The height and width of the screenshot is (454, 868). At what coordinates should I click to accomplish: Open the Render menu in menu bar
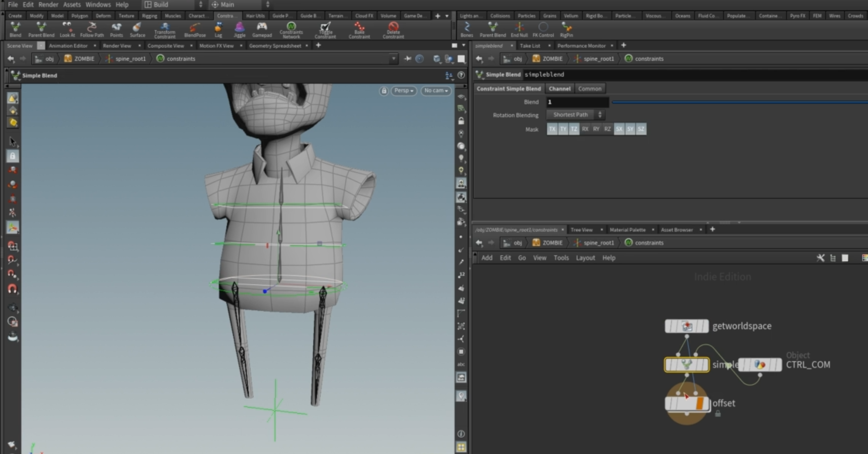48,4
